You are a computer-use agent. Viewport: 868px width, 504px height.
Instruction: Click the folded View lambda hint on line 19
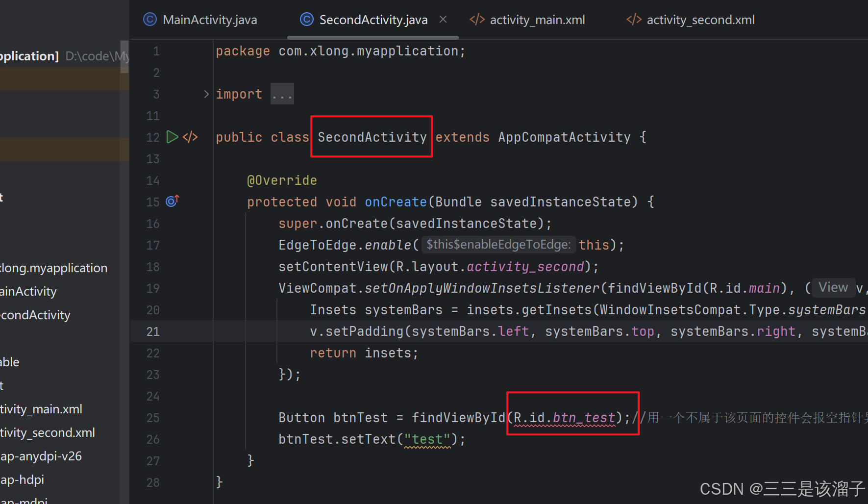click(x=833, y=287)
